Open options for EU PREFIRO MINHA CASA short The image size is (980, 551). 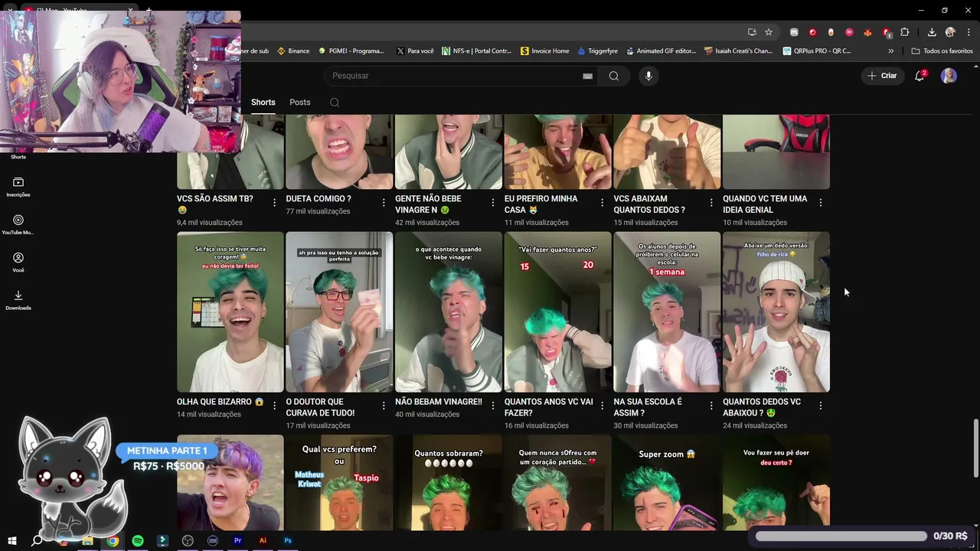pos(602,203)
